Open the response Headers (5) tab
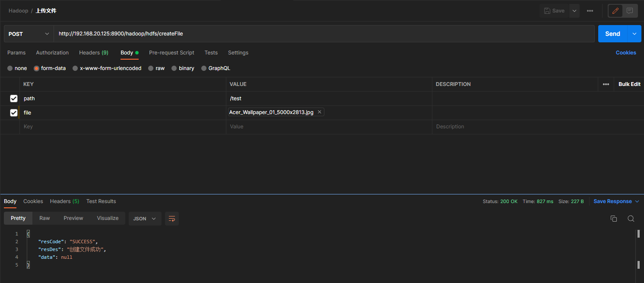The width and height of the screenshot is (644, 283). [64, 201]
